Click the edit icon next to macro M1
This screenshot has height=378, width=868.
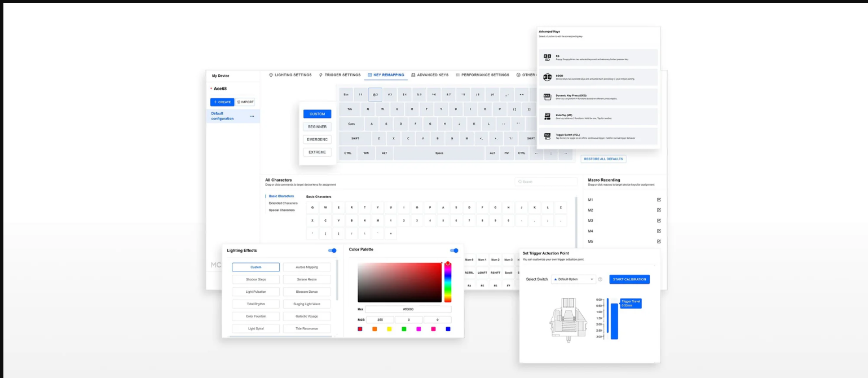point(659,200)
